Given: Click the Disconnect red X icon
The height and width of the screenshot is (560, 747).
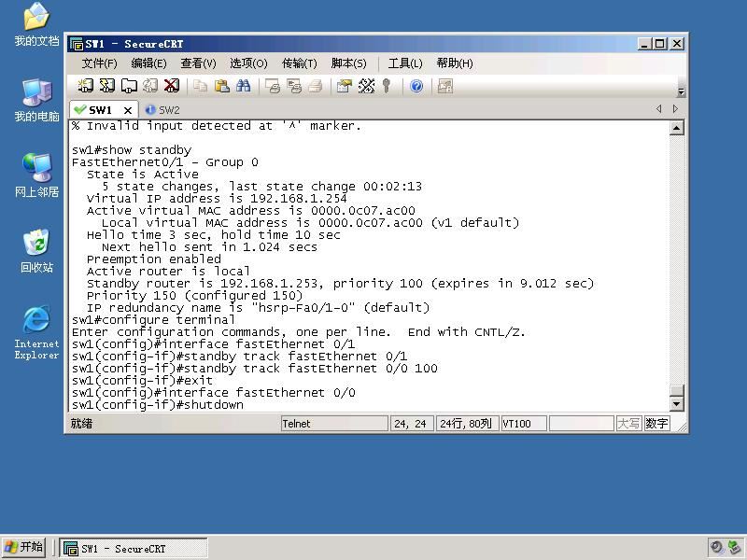Looking at the screenshot, I should (172, 86).
